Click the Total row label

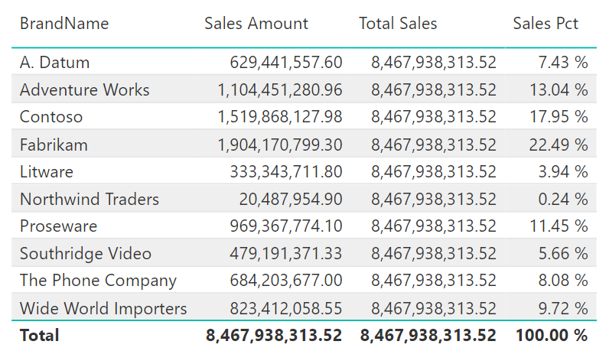point(40,336)
